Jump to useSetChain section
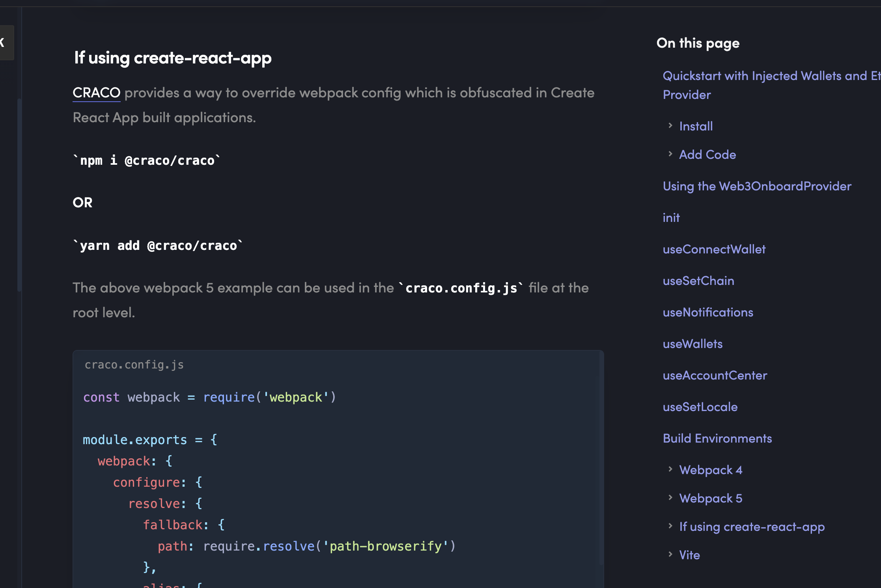This screenshot has width=881, height=588. pos(698,281)
